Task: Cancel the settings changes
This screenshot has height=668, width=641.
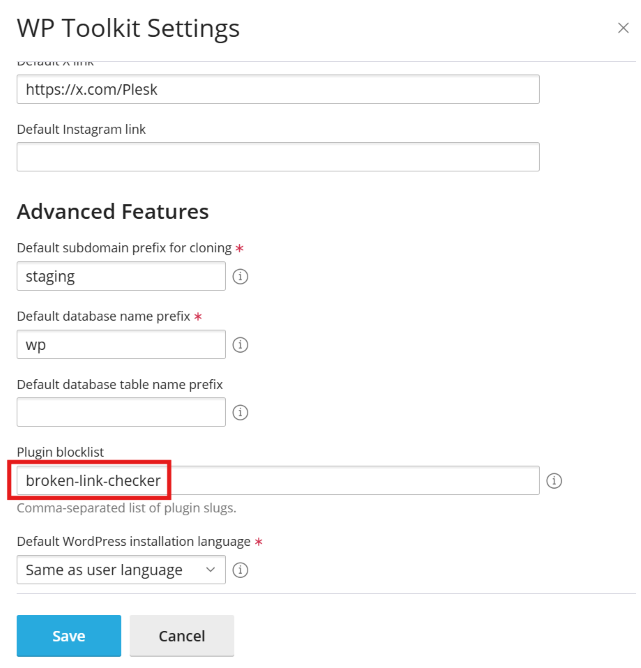Action: click(x=181, y=636)
